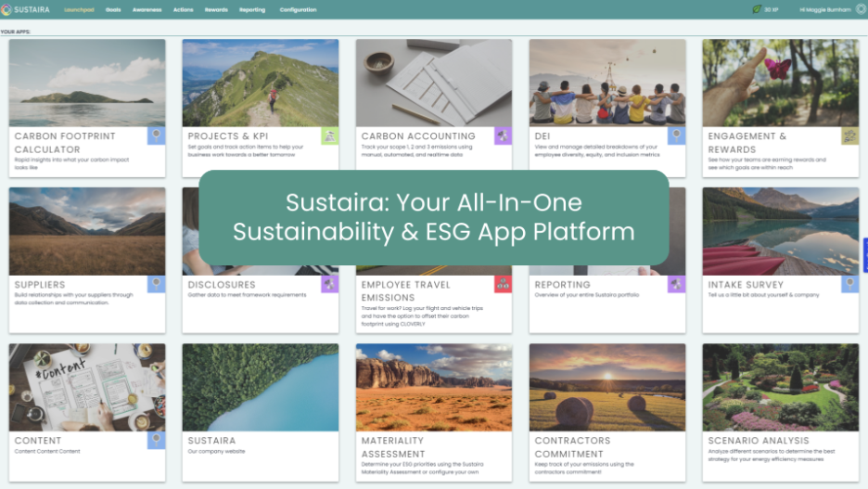Open the Suppliers valley field thumbnail
868x489 pixels.
87,231
